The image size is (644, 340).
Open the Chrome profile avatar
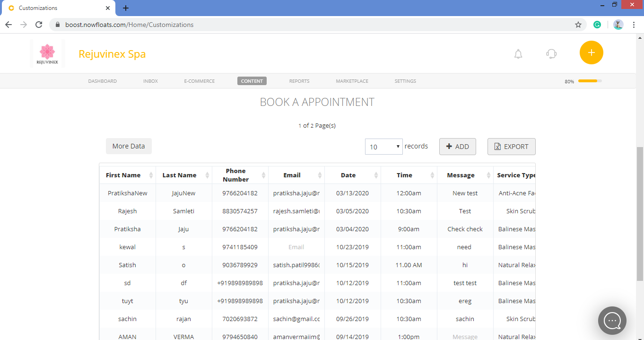pyautogui.click(x=618, y=24)
